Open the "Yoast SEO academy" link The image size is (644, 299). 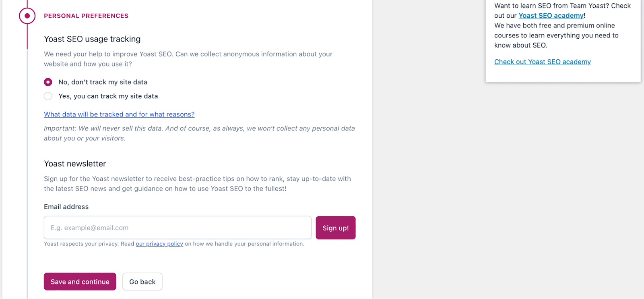click(x=551, y=15)
